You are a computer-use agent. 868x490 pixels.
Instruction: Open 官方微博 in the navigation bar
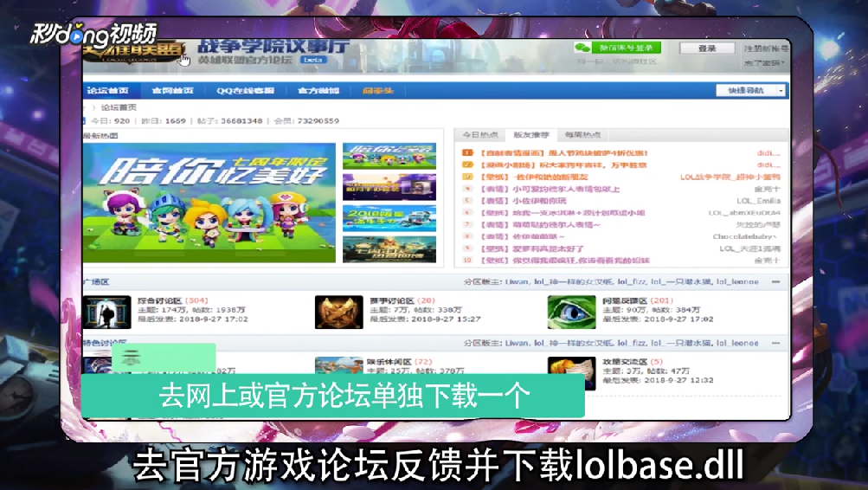318,90
